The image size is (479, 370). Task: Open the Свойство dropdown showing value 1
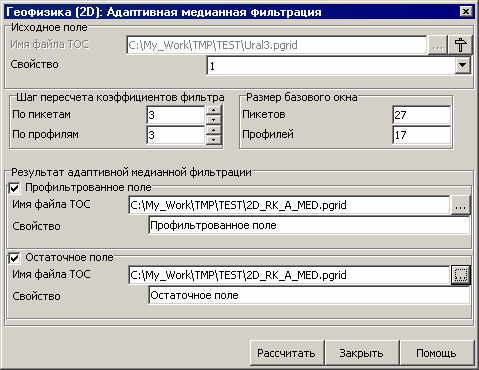pos(463,65)
